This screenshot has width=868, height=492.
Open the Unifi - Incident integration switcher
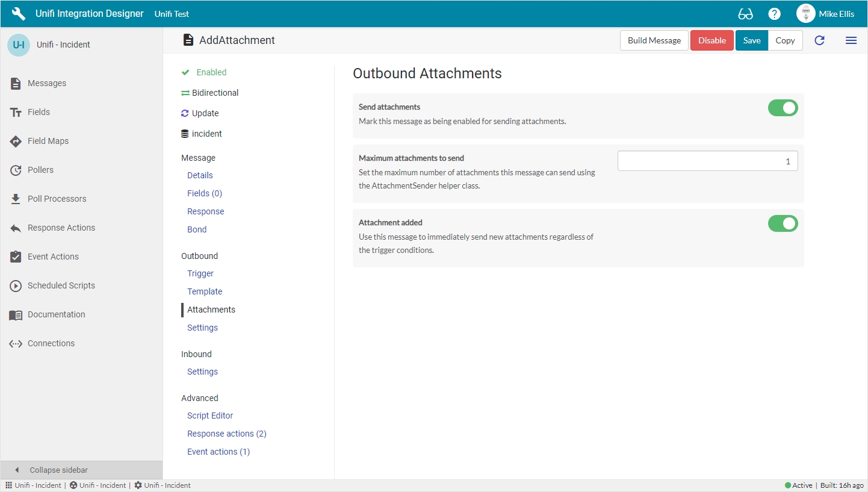click(x=63, y=45)
